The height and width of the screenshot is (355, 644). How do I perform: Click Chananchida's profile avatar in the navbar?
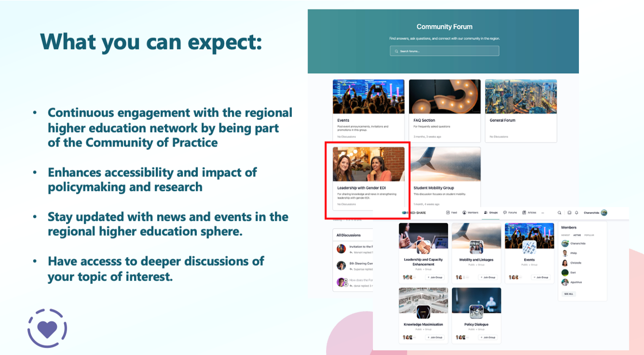click(x=604, y=213)
